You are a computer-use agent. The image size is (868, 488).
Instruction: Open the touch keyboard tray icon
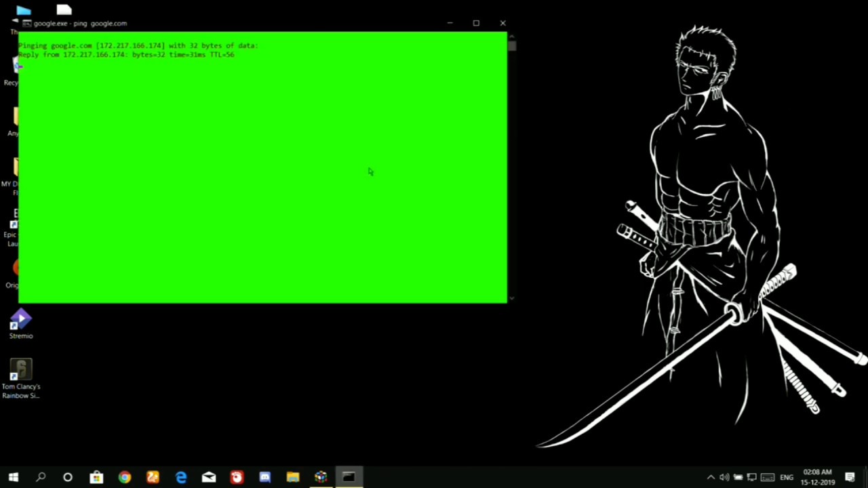(x=768, y=477)
